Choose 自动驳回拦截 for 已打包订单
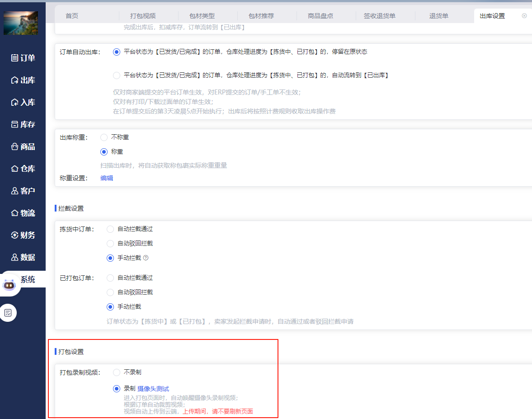 pos(110,292)
